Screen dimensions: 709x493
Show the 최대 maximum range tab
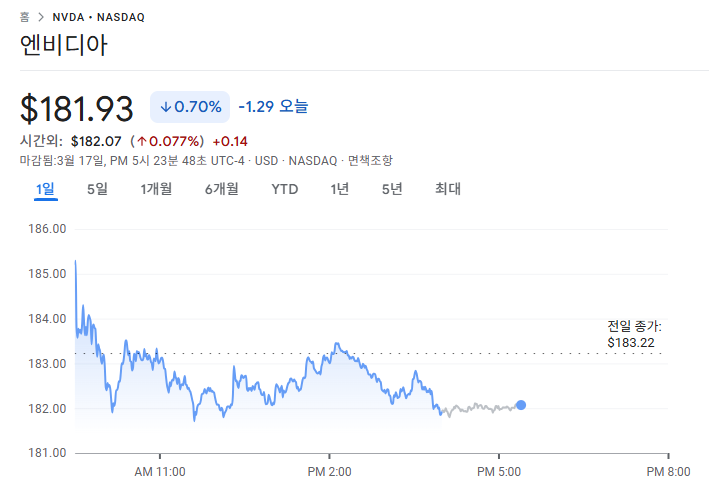(447, 189)
